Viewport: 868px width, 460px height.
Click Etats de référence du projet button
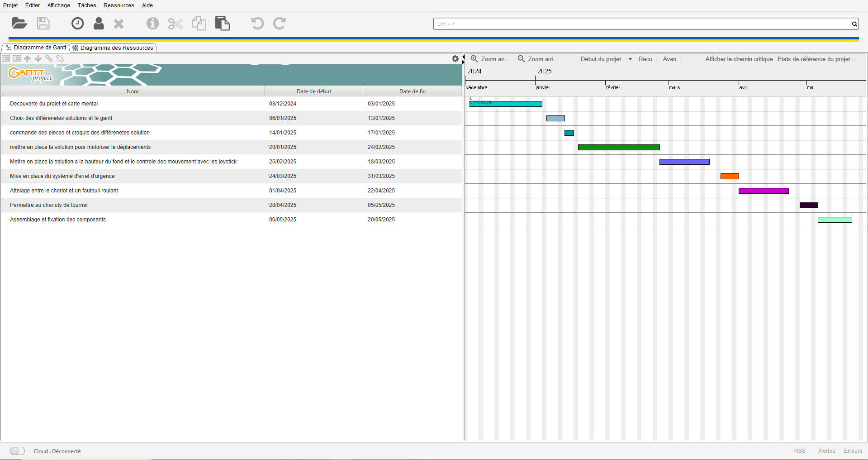[816, 59]
